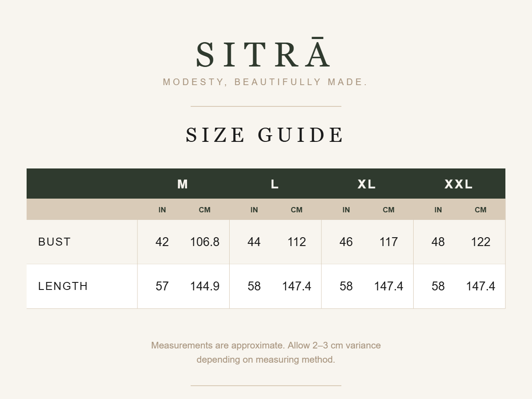Select length value 57 inches
The width and height of the screenshot is (532, 399).
coord(162,286)
